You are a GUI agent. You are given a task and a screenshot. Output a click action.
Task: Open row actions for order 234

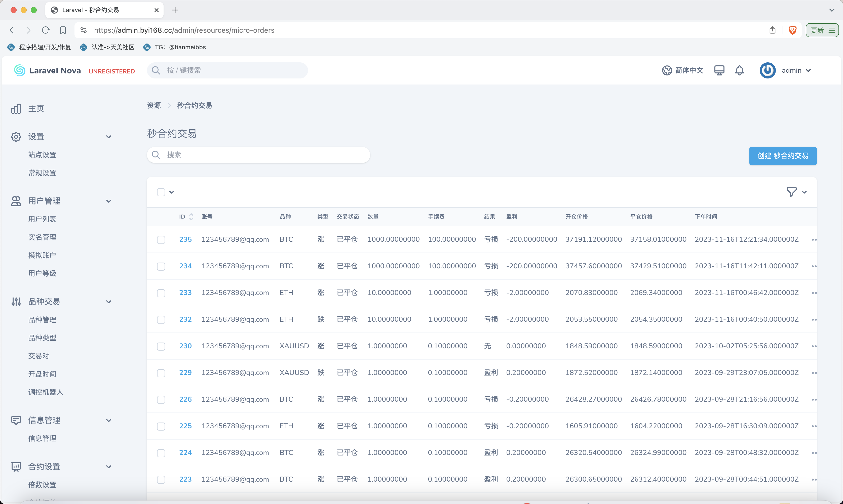(814, 266)
